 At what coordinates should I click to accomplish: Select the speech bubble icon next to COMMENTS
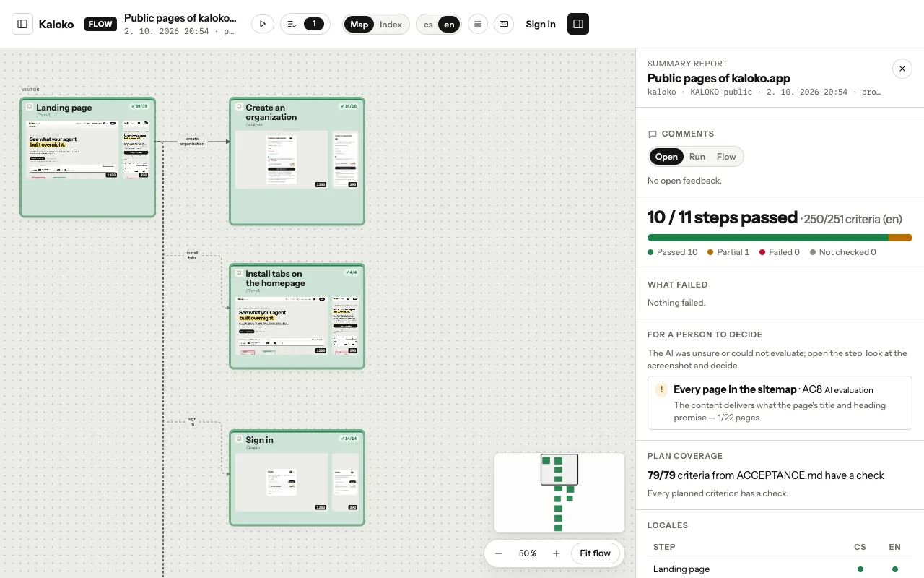coord(653,134)
